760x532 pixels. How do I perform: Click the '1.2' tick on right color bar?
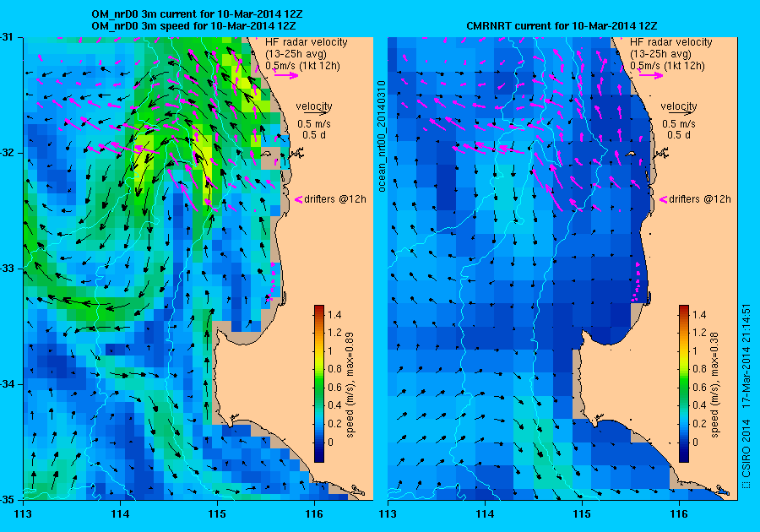point(699,333)
